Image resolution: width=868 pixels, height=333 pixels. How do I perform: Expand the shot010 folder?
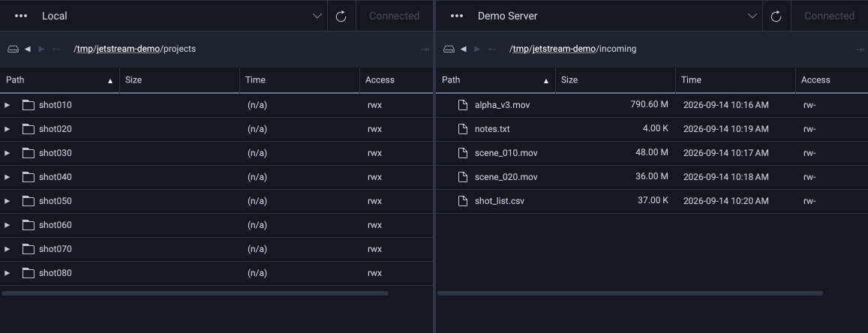coord(8,104)
